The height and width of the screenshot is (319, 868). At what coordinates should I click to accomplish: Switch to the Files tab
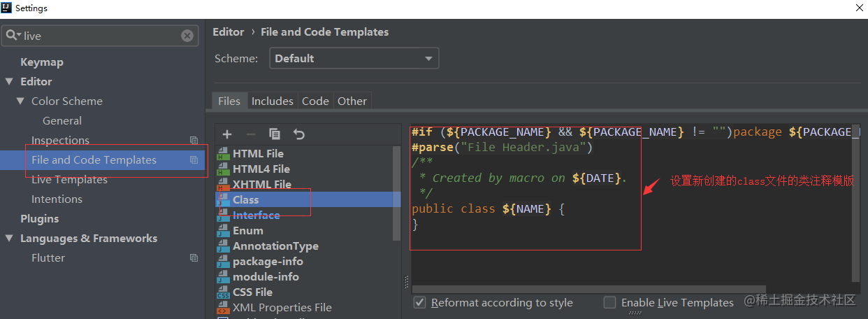(229, 101)
